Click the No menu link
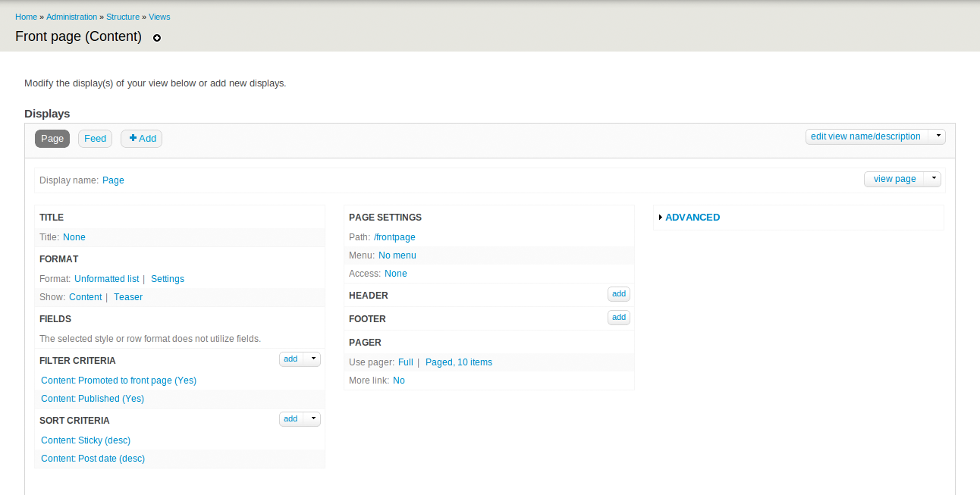This screenshot has width=980, height=495. tap(397, 255)
